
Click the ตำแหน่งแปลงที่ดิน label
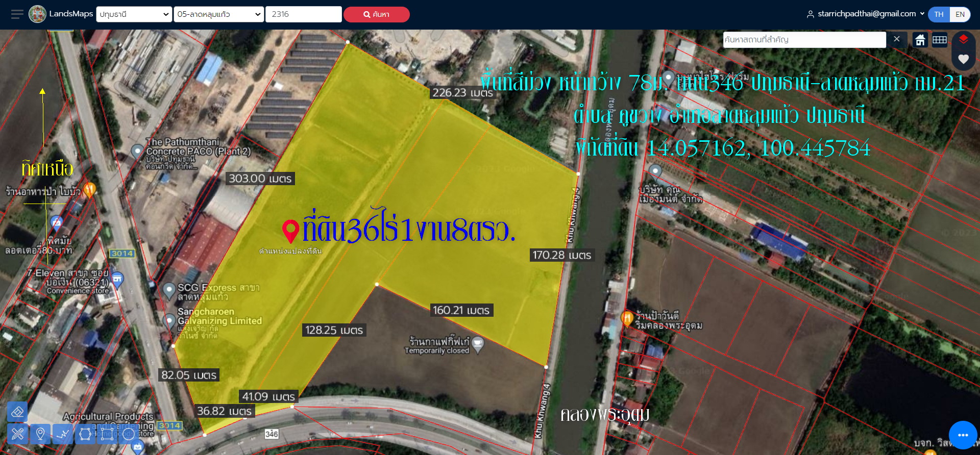[x=290, y=251]
